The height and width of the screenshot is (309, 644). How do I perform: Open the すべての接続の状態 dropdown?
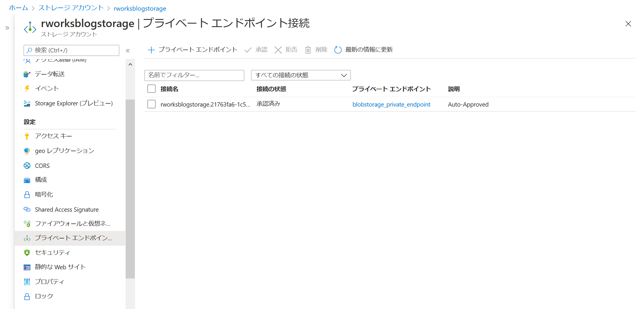click(x=301, y=75)
